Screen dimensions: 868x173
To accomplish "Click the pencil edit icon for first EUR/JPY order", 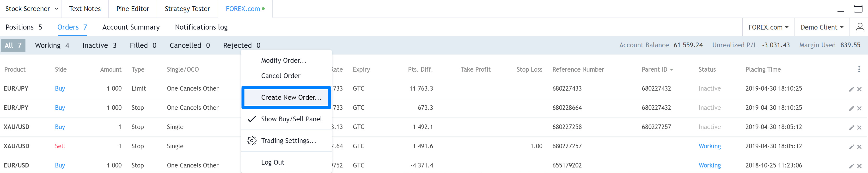I will (x=851, y=89).
